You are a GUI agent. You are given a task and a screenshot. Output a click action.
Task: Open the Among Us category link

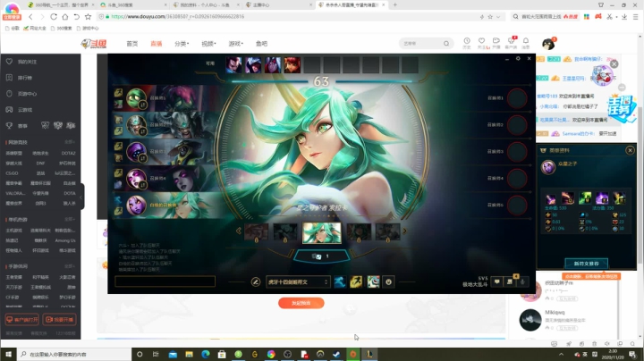click(65, 240)
